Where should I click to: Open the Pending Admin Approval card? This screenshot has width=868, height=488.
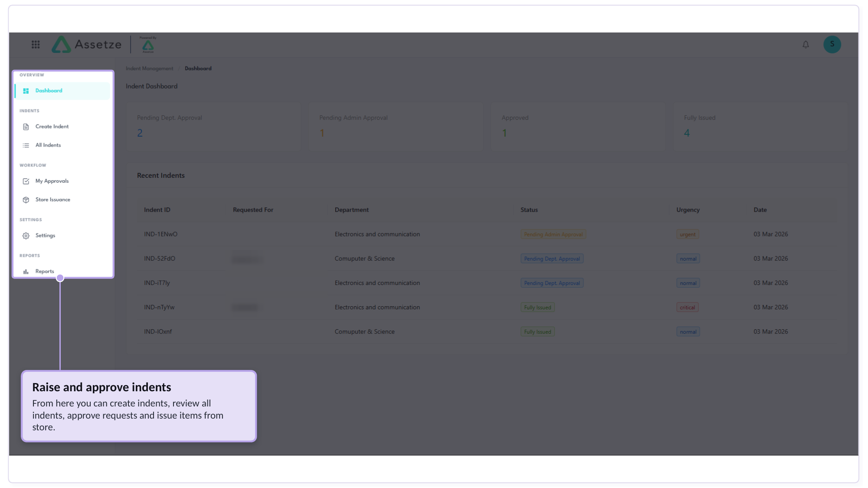[396, 127]
